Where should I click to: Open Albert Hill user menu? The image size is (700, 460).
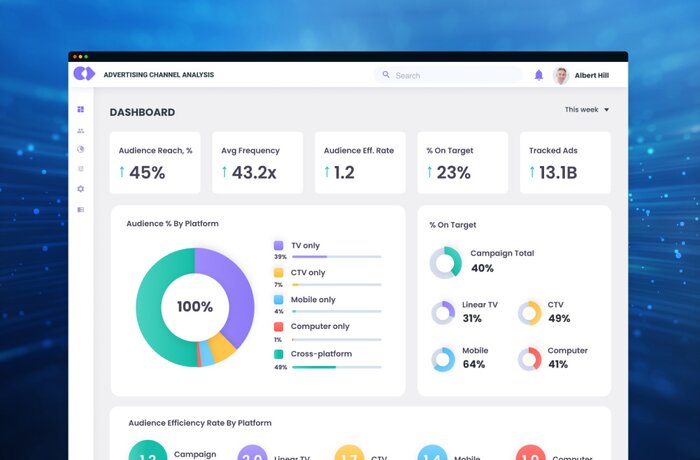[x=591, y=75]
